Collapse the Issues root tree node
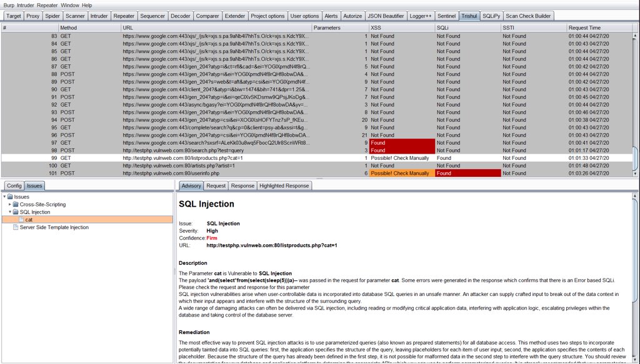This screenshot has width=640, height=364. [4, 196]
